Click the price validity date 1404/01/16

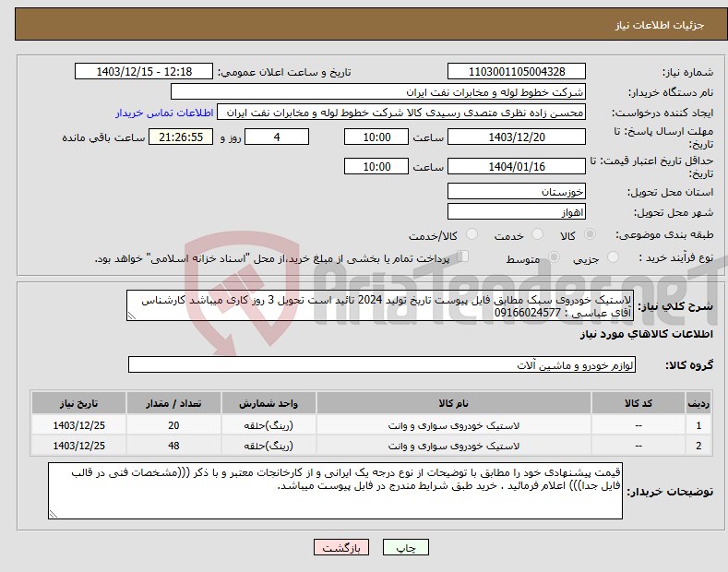tap(517, 166)
